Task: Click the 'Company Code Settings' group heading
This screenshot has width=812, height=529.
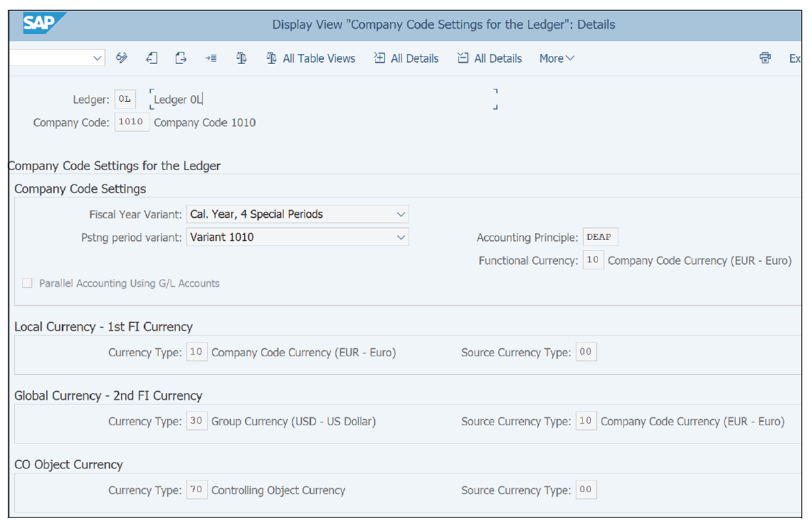Action: click(x=81, y=189)
